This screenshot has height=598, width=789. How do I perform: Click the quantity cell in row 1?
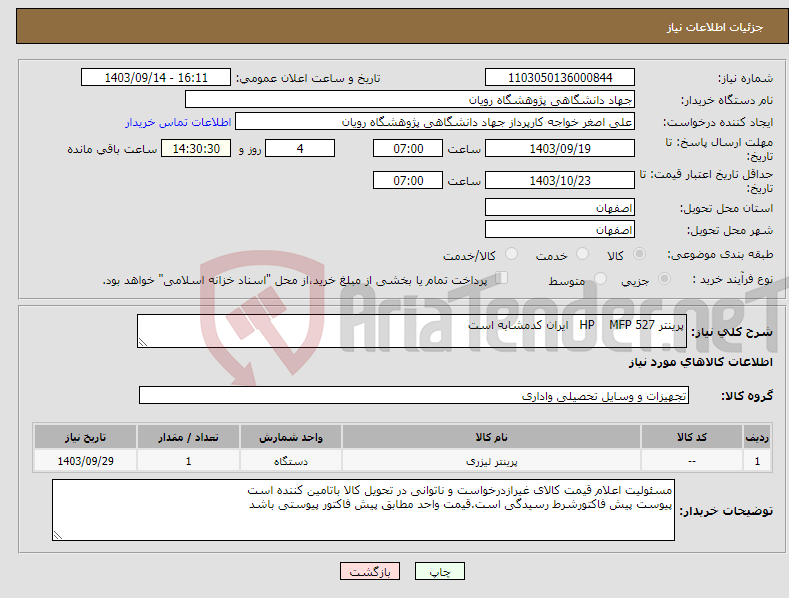click(x=188, y=461)
